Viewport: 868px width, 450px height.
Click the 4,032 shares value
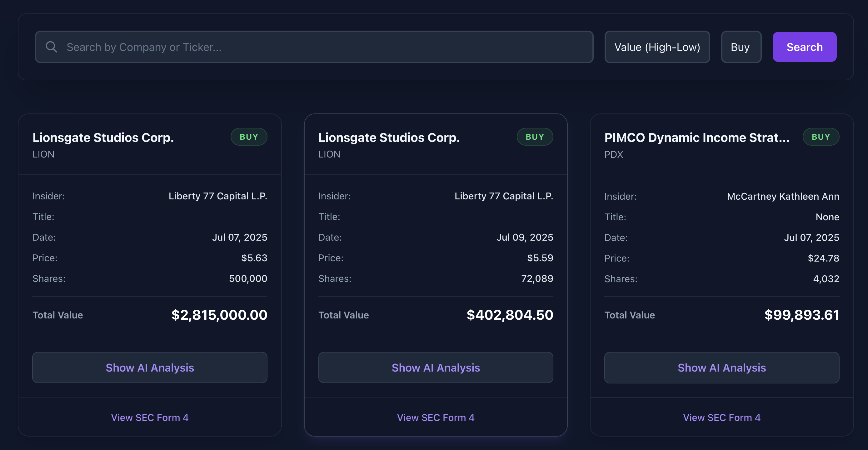826,279
